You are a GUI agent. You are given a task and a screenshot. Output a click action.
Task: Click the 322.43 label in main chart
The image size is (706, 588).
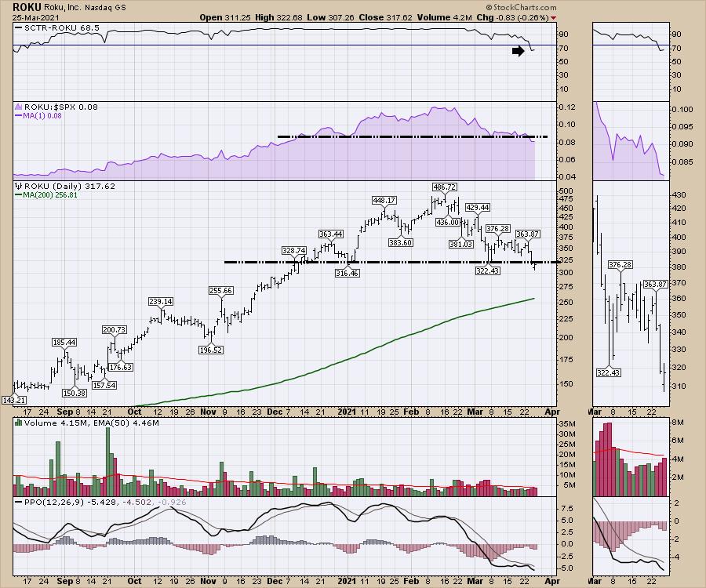click(488, 270)
